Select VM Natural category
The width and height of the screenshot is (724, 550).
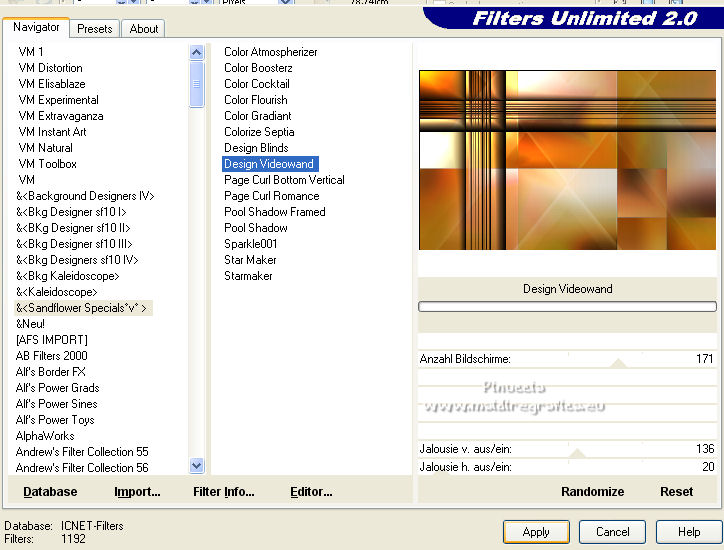pos(45,148)
